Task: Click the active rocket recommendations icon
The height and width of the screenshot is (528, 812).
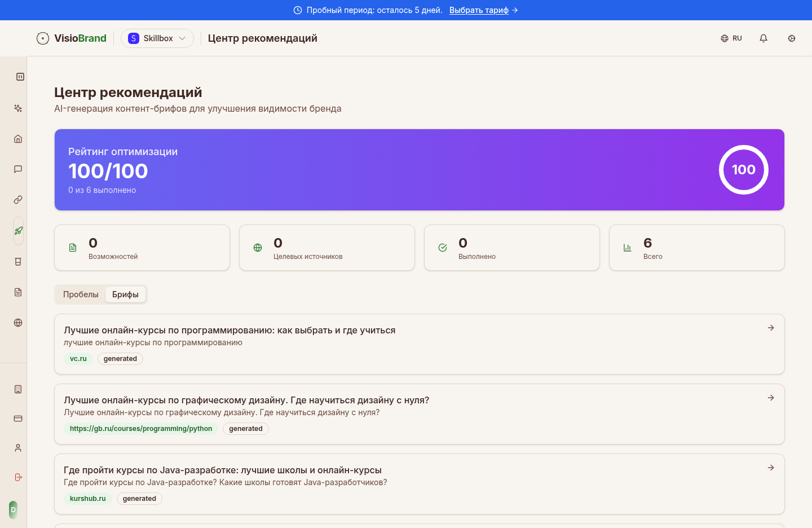Action: click(x=17, y=231)
